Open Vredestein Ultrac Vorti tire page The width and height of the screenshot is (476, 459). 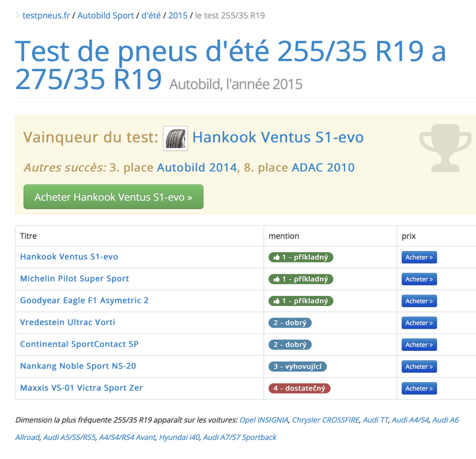tap(68, 322)
